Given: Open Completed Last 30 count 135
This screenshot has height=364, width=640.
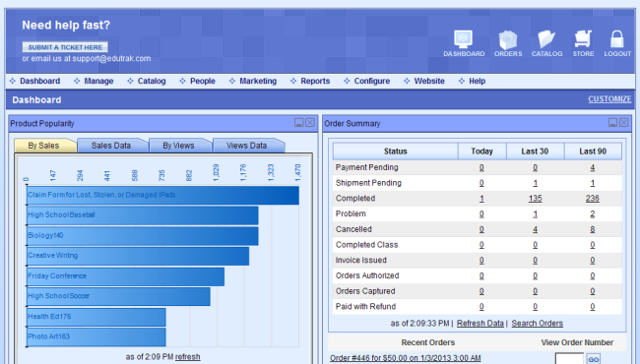Looking at the screenshot, I should pos(535,199).
